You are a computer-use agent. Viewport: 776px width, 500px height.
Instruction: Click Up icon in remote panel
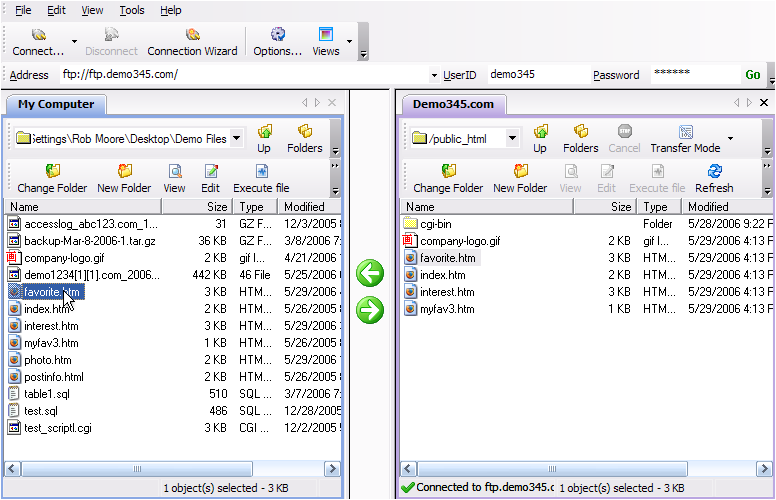coord(540,138)
